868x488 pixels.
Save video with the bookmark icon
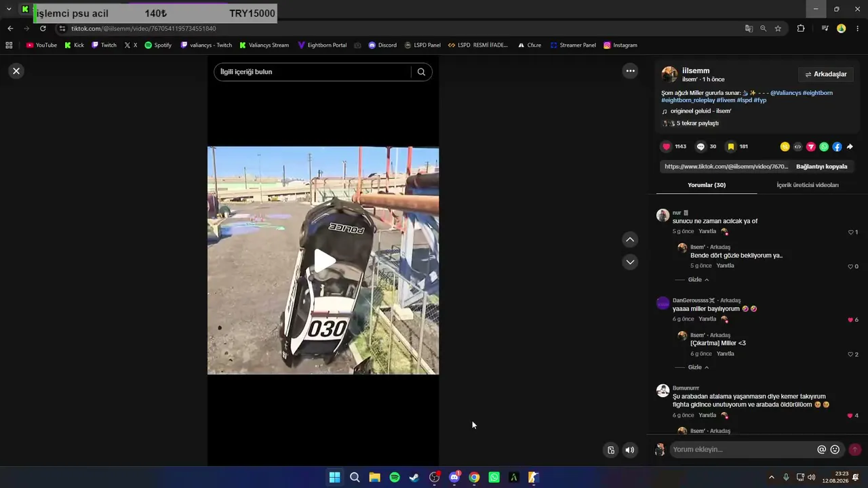coord(730,146)
